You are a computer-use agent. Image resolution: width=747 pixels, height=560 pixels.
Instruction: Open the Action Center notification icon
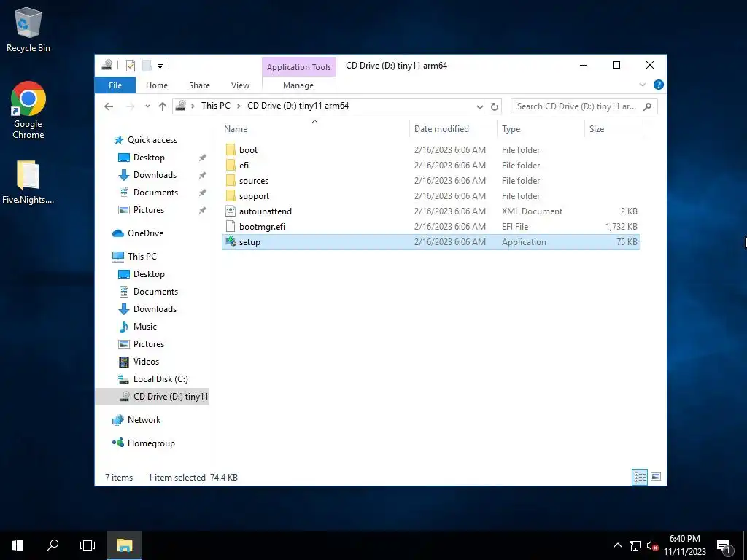click(724, 546)
